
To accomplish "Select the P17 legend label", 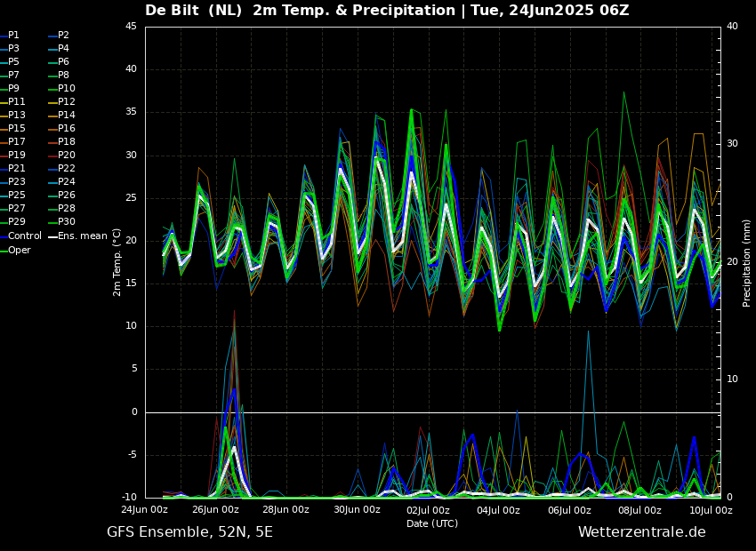I will (16, 141).
